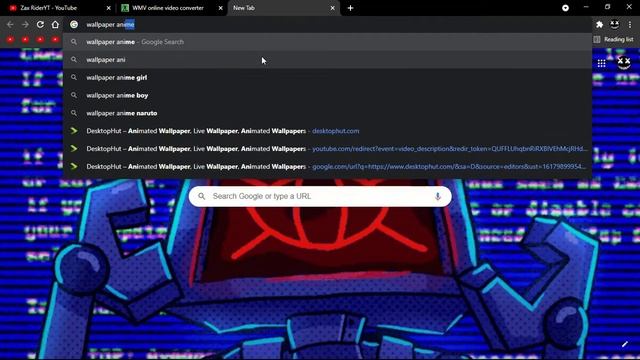Click the first YouTube bookmark icon
The width and height of the screenshot is (640, 360).
click(10, 39)
